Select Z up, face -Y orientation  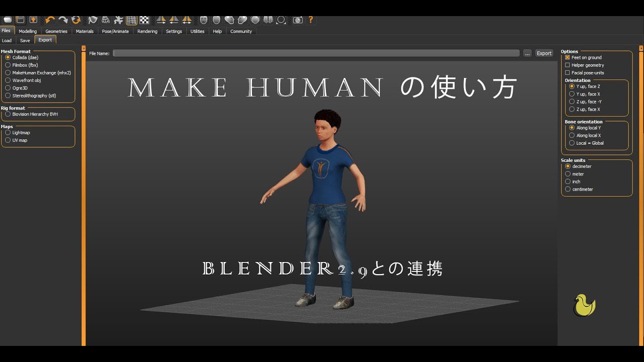[586, 102]
